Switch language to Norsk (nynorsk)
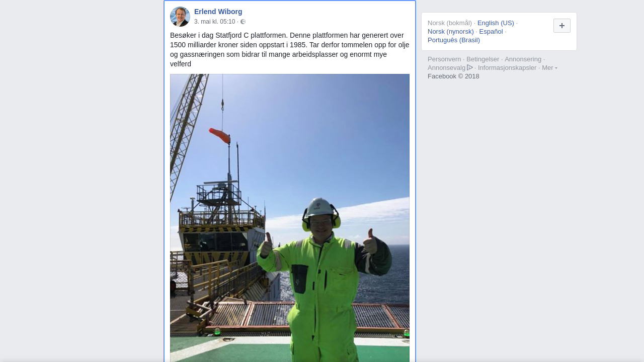The width and height of the screenshot is (644, 362). [x=451, y=32]
